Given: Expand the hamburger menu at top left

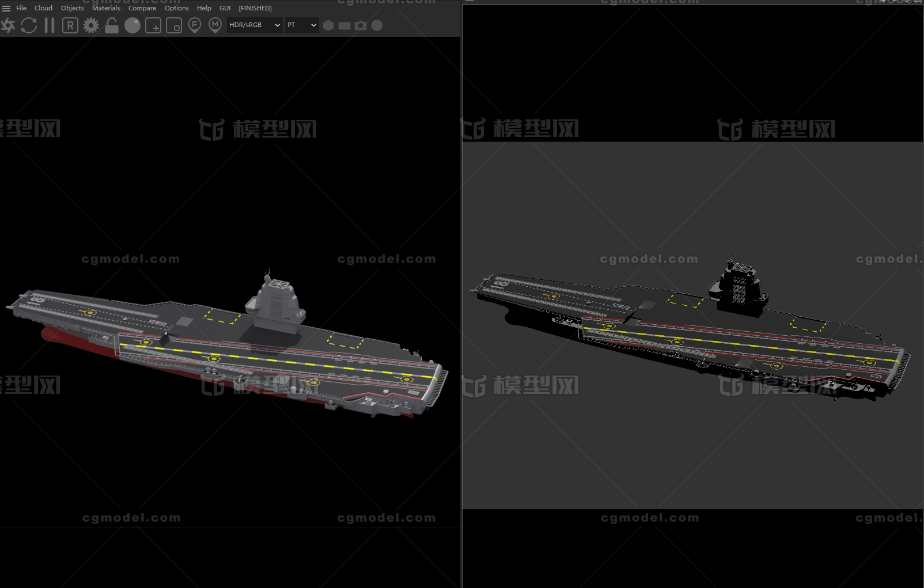Looking at the screenshot, I should point(6,8).
